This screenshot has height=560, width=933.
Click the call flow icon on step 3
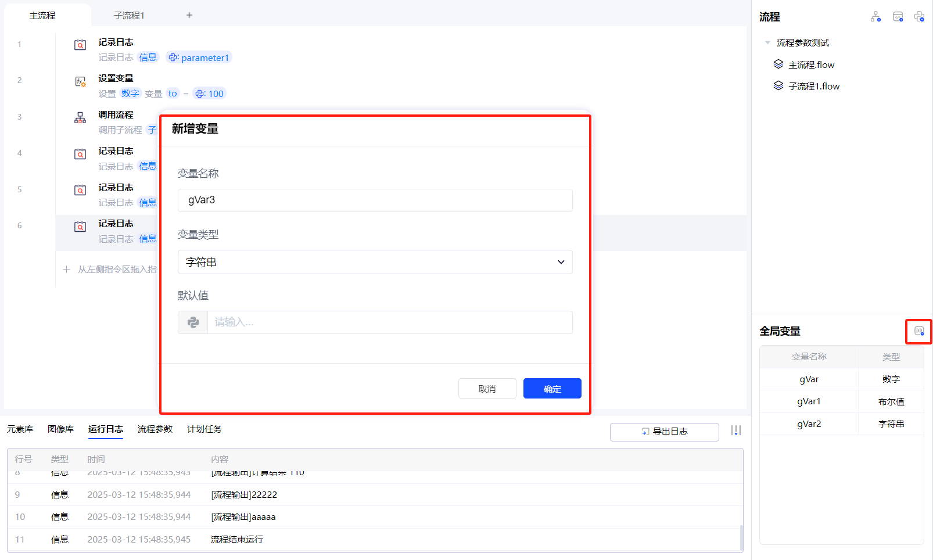click(80, 118)
